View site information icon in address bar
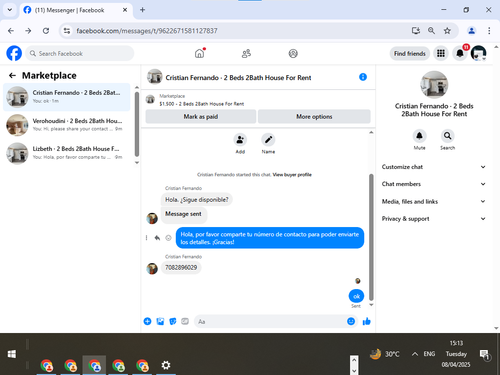The image size is (500, 375). tap(67, 31)
